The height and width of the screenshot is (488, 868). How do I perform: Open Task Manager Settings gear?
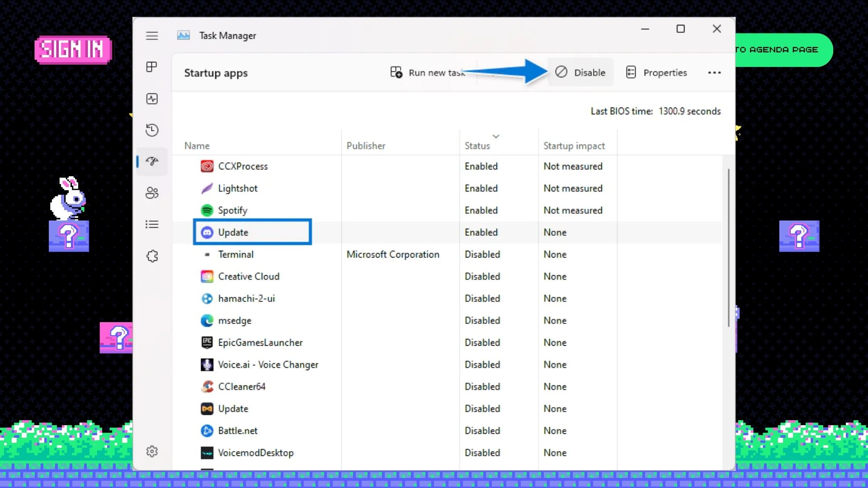(x=152, y=451)
